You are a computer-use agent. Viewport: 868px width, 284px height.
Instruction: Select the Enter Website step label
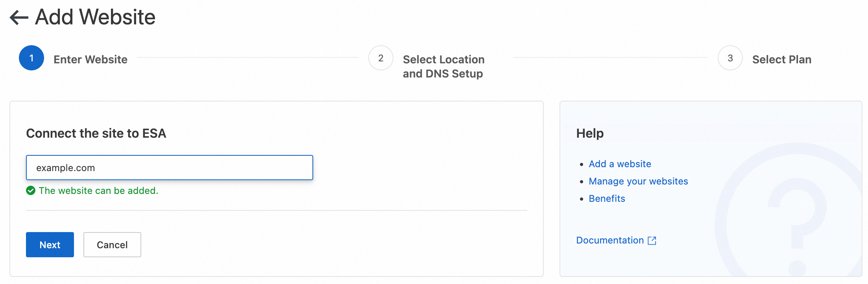[x=90, y=59]
